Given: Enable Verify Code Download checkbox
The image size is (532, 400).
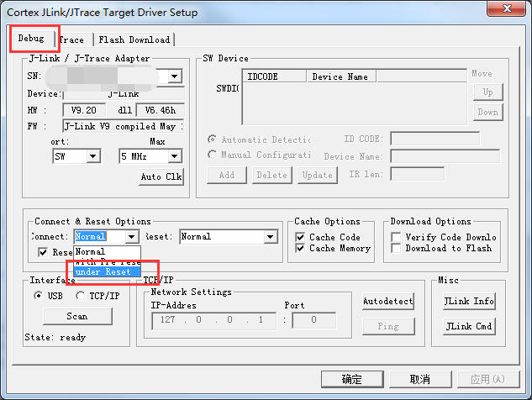Looking at the screenshot, I should coord(396,237).
